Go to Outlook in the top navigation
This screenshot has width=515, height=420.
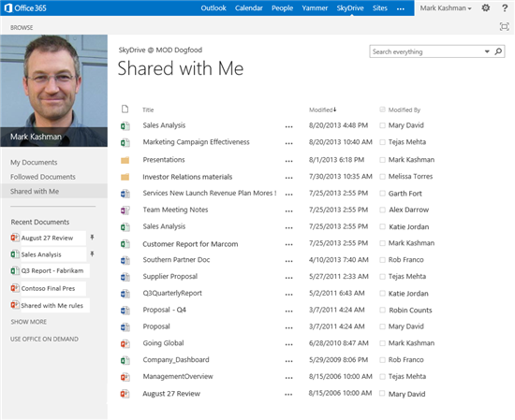pyautogui.click(x=213, y=7)
